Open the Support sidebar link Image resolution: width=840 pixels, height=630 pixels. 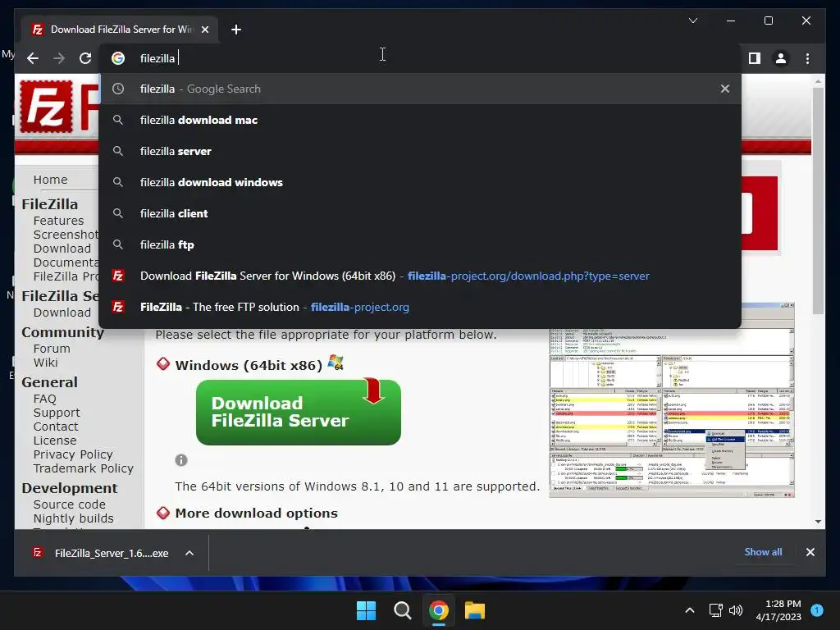click(57, 413)
